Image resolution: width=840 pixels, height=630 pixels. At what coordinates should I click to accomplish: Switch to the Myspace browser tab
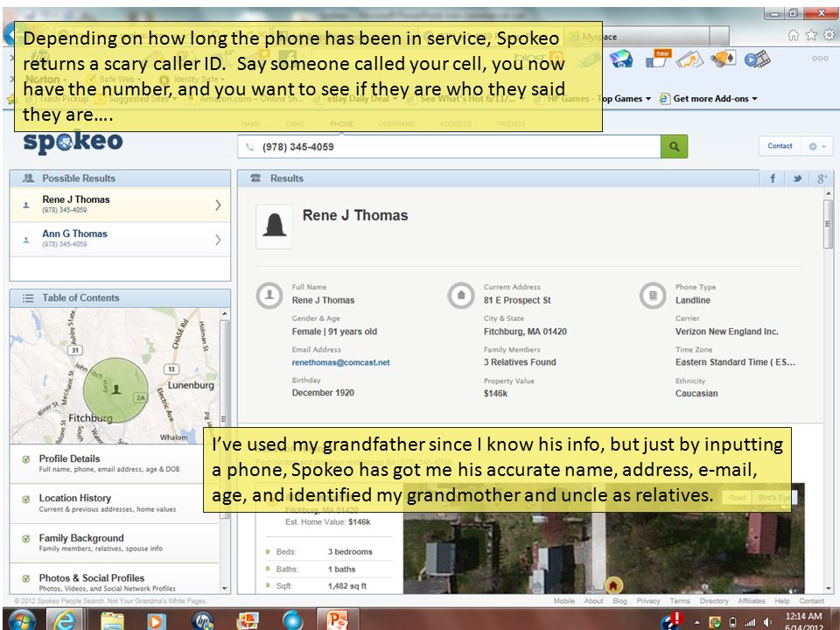point(638,37)
